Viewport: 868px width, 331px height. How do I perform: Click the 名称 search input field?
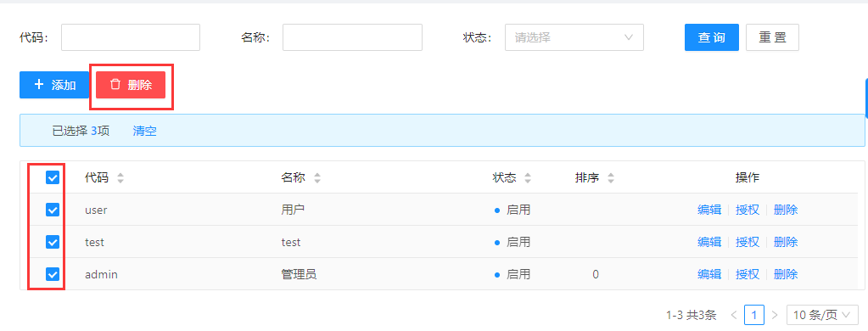[352, 37]
